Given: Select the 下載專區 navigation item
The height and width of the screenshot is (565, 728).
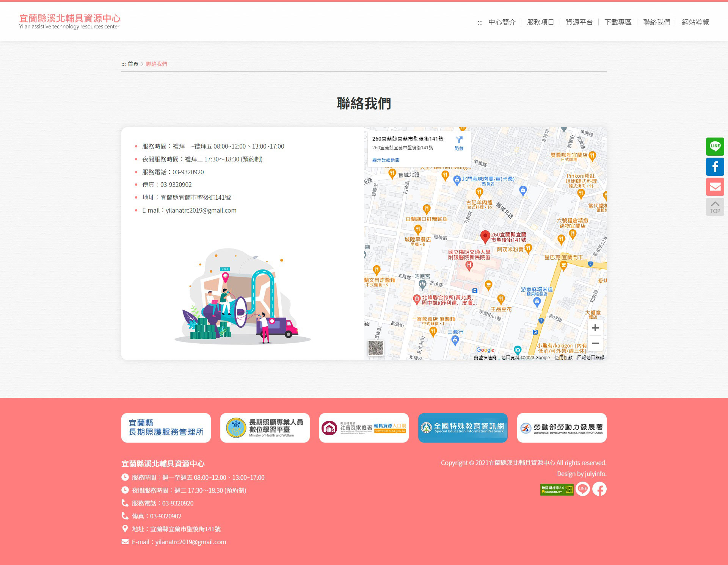Looking at the screenshot, I should 618,22.
